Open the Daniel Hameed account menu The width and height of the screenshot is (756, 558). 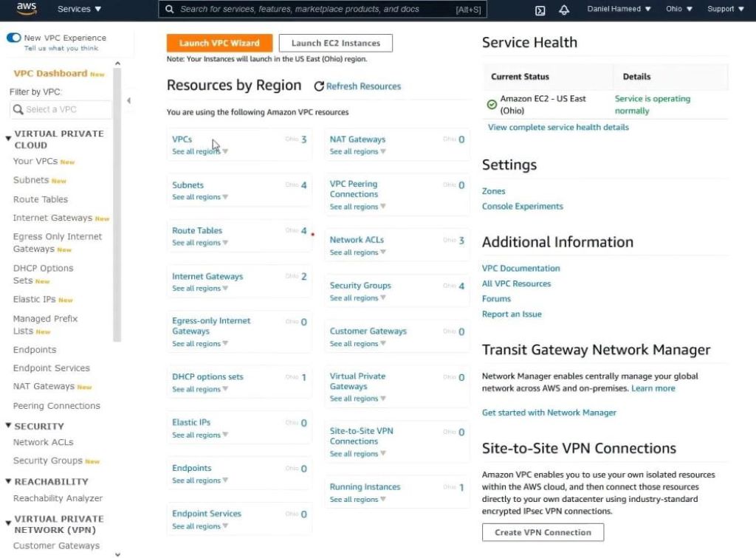(619, 9)
